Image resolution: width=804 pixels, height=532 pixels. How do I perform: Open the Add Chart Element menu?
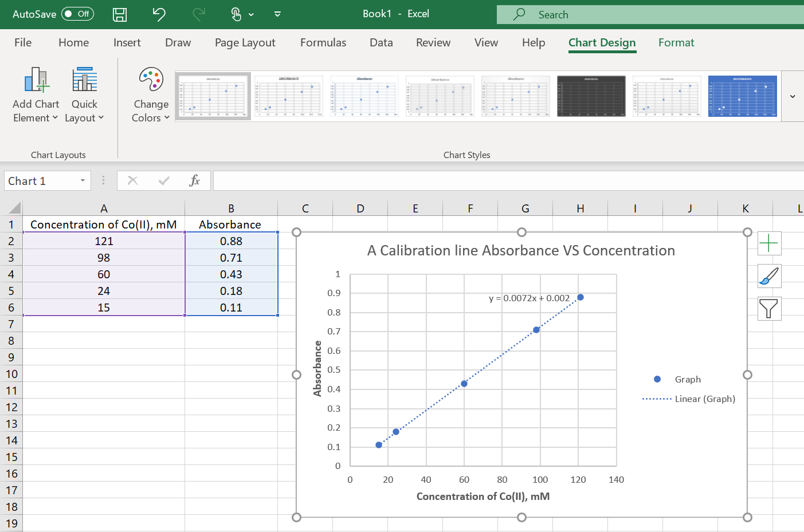pos(36,94)
